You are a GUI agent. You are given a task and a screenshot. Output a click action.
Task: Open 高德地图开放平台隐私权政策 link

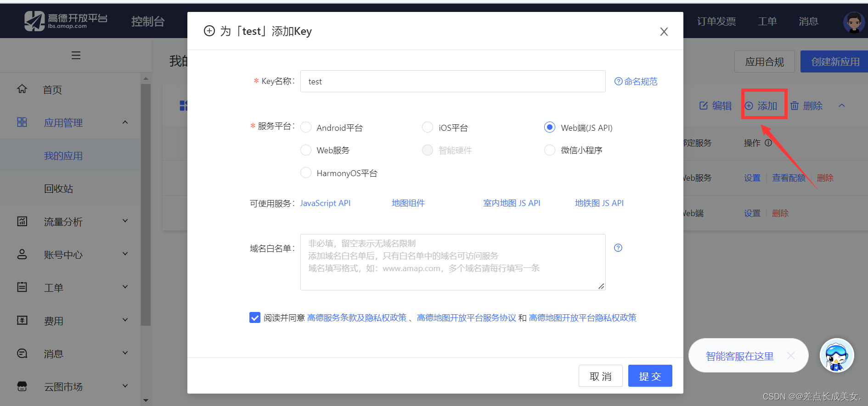[x=583, y=317]
